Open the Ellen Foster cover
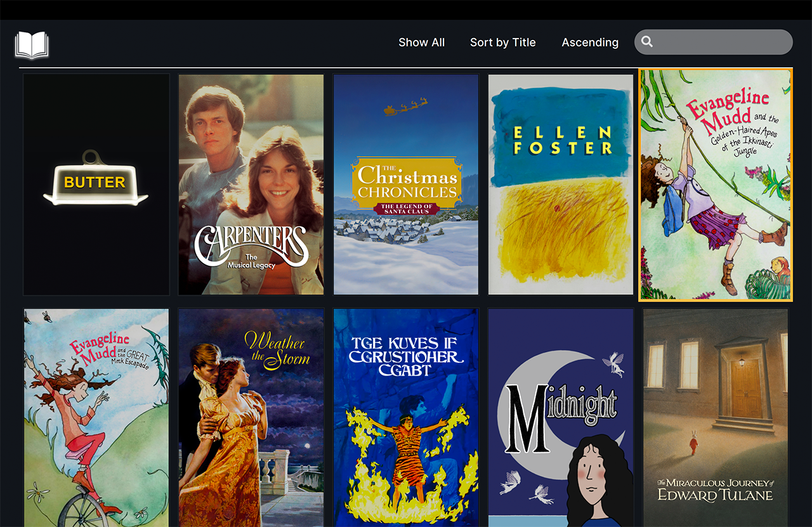Viewport: 812px width, 527px height. pos(561,185)
